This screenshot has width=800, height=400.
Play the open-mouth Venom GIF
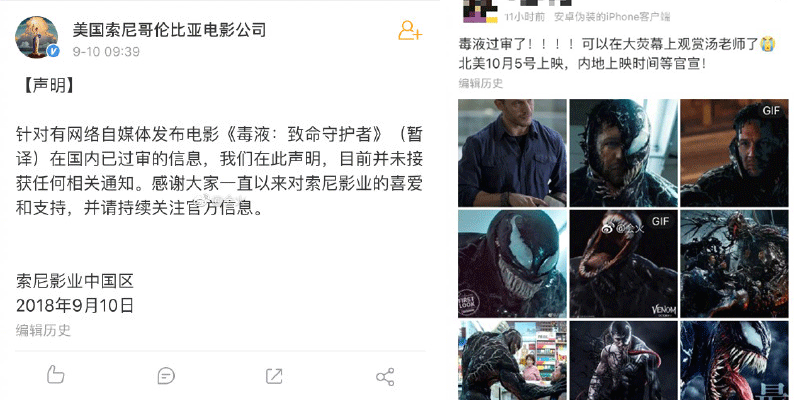(x=623, y=263)
